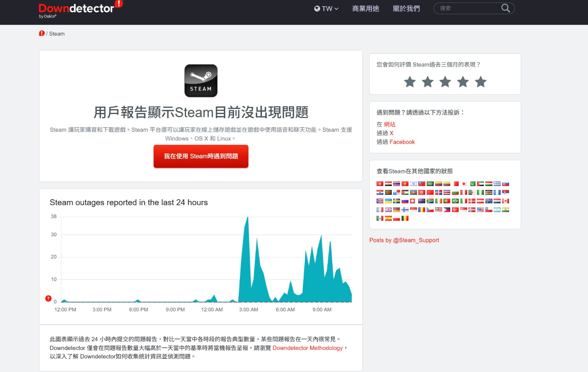Click the exclamation breadcrumb home icon
The image size is (588, 372).
[42, 33]
